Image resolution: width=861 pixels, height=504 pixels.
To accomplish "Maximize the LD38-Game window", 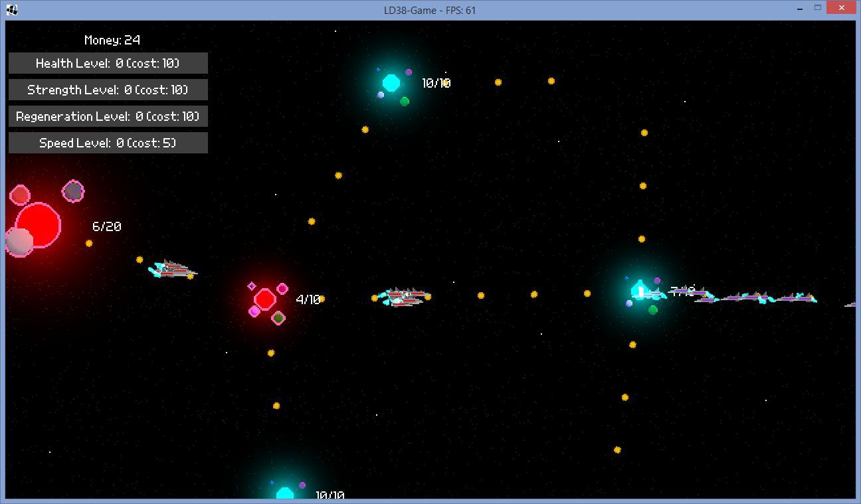I will (818, 8).
